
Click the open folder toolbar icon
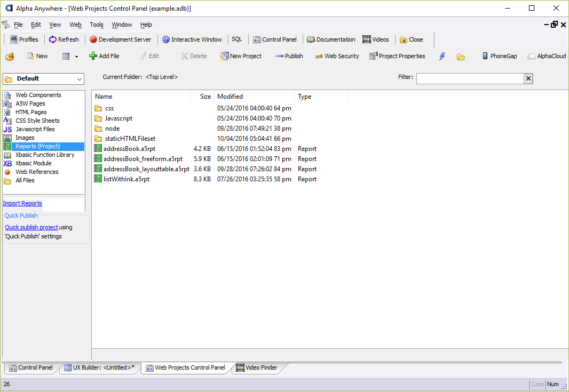point(461,57)
